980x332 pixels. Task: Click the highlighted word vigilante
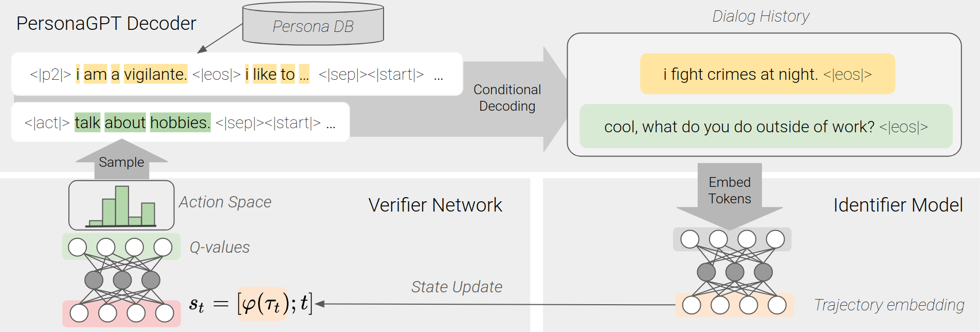coord(155,74)
